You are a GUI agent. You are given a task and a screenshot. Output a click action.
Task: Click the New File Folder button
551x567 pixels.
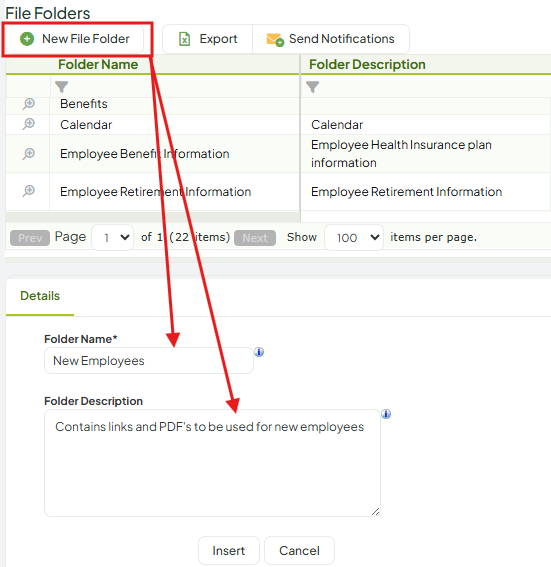75,39
